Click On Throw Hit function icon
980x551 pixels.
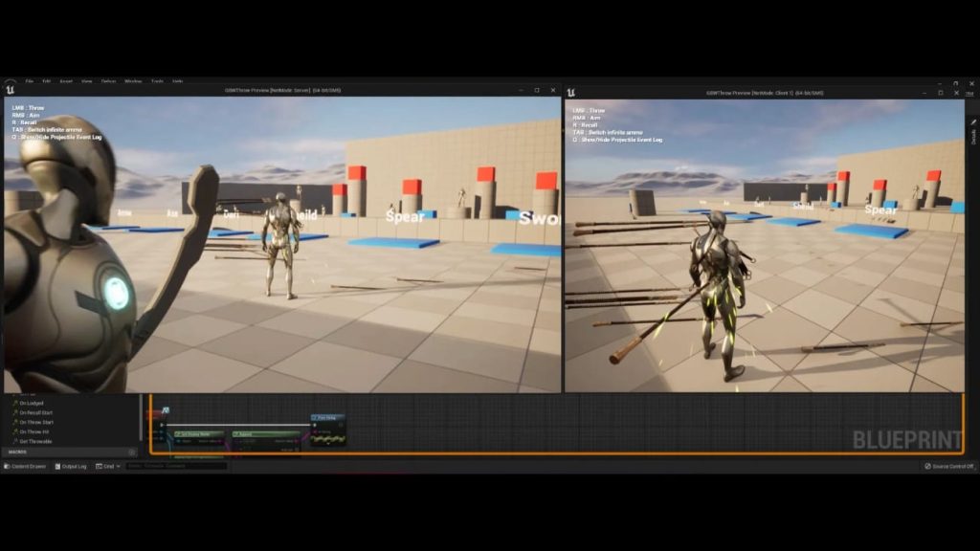[15, 431]
